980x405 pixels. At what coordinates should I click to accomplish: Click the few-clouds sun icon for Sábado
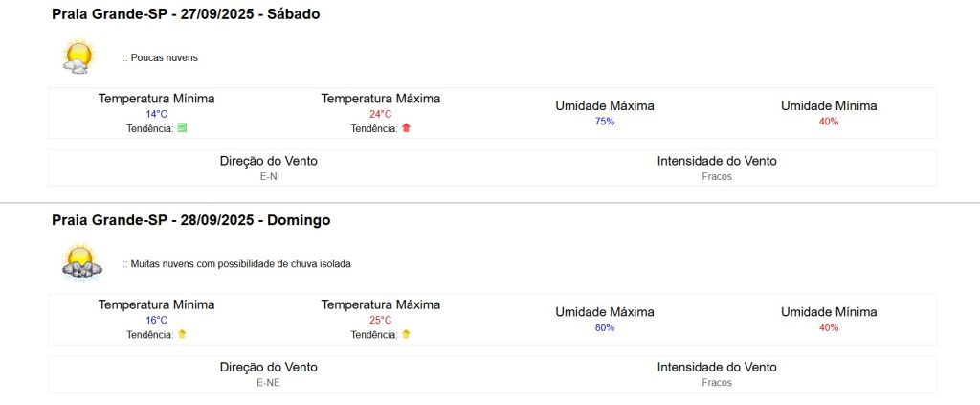pos(78,56)
